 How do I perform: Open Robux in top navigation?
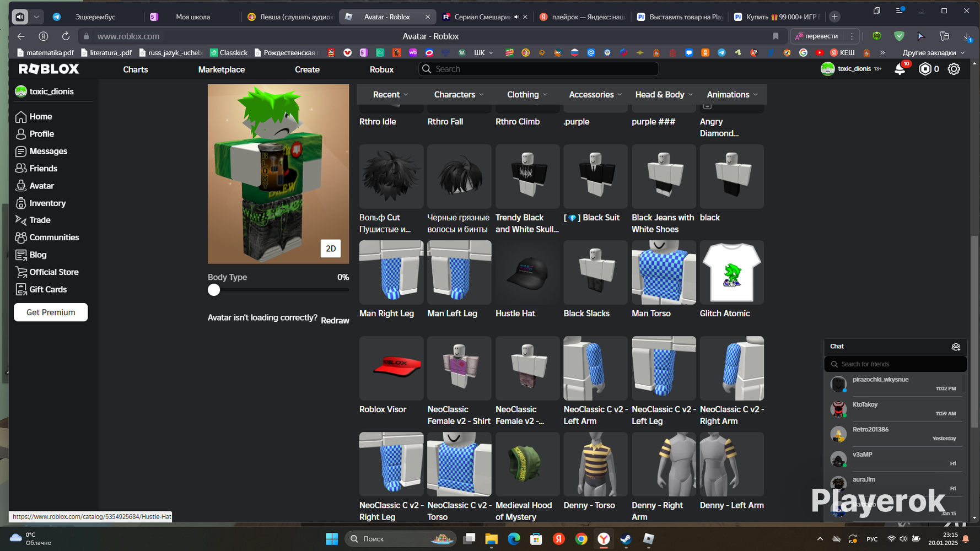pyautogui.click(x=381, y=69)
